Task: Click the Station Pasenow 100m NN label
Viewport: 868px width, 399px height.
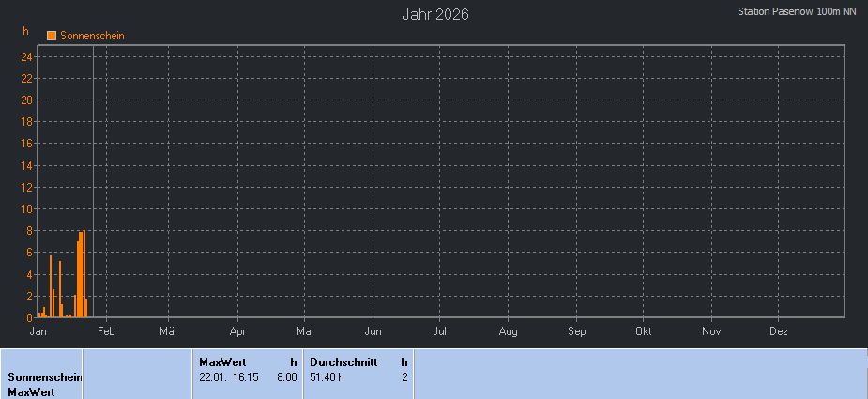Action: [797, 11]
